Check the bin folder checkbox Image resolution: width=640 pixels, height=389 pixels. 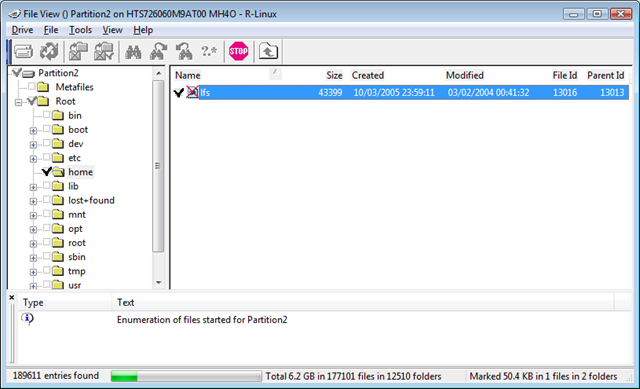coord(47,114)
